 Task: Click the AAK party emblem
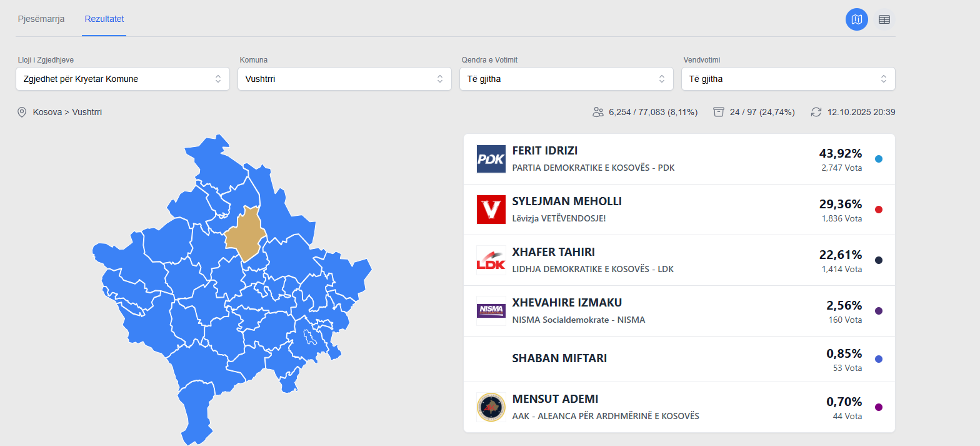click(x=491, y=407)
